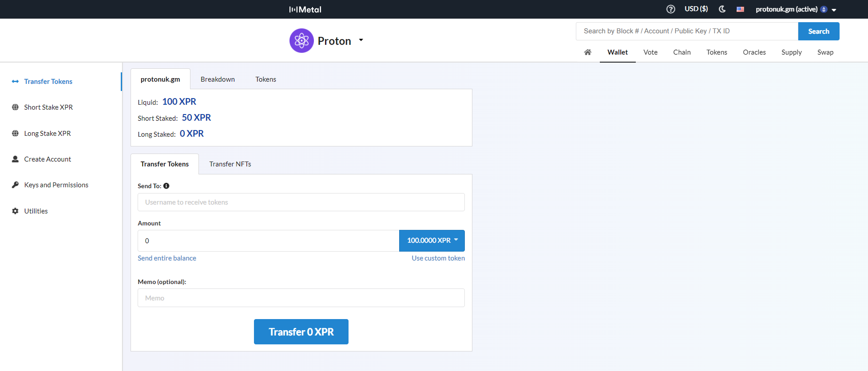Screen dimensions: 868x371
Task: Toggle dark mode moon icon
Action: tap(722, 9)
